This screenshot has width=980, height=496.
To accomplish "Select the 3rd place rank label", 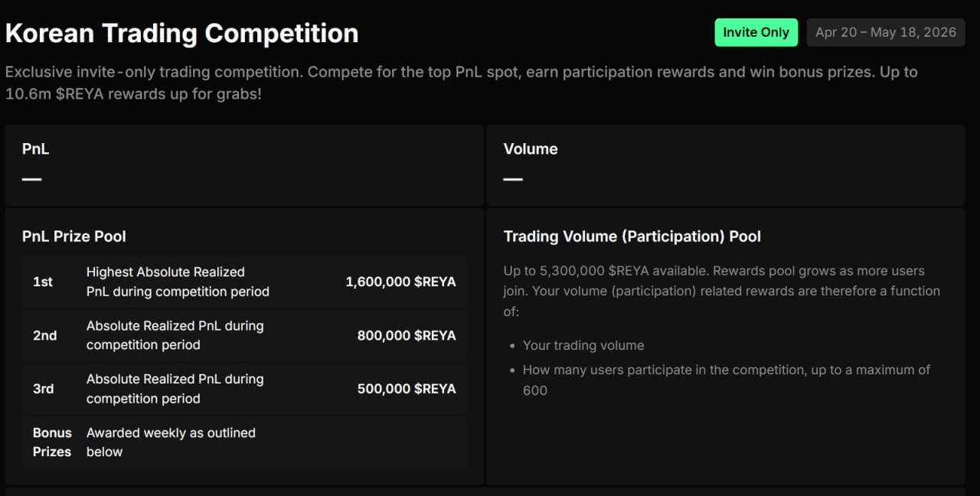I will click(x=44, y=389).
